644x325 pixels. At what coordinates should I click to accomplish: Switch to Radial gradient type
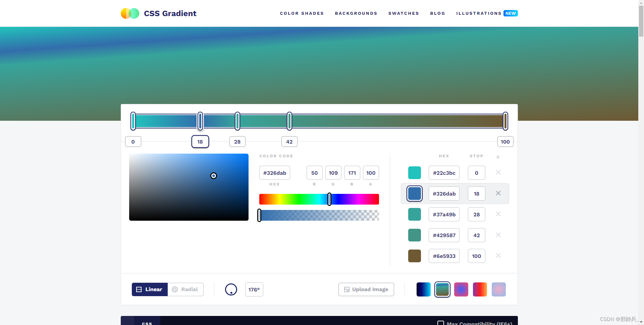click(x=185, y=289)
